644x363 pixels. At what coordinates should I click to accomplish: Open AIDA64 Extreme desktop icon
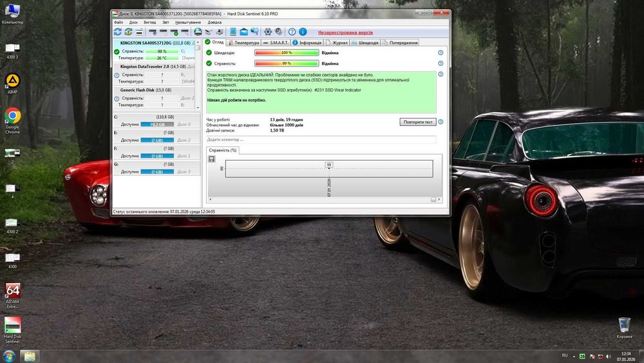coord(12,295)
